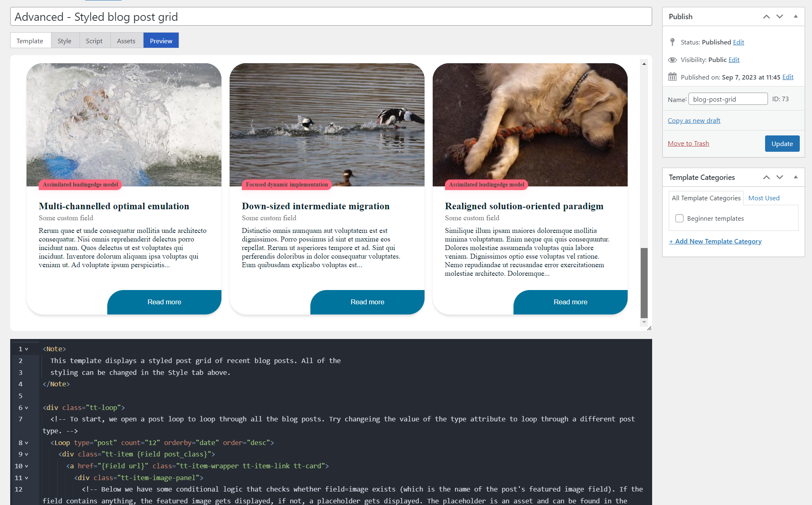812x505 pixels.
Task: Switch to Most Used categories tab
Action: [764, 198]
